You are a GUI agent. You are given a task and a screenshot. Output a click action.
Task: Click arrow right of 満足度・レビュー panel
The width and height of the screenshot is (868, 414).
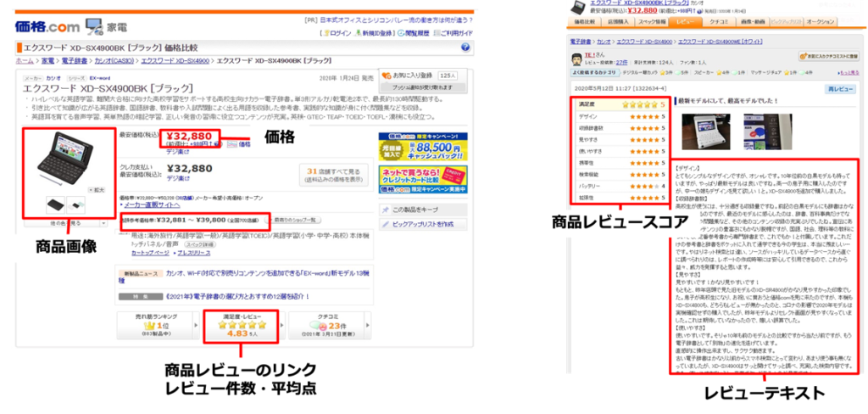[x=283, y=325]
